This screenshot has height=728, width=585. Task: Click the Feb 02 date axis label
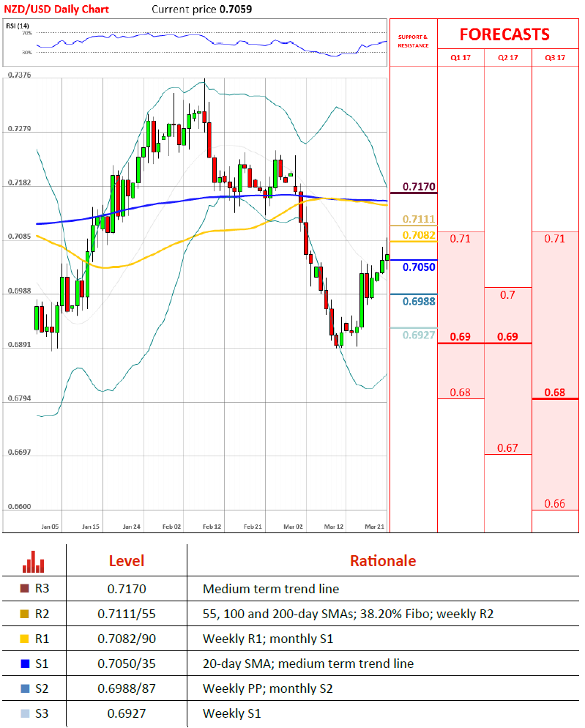pos(172,527)
